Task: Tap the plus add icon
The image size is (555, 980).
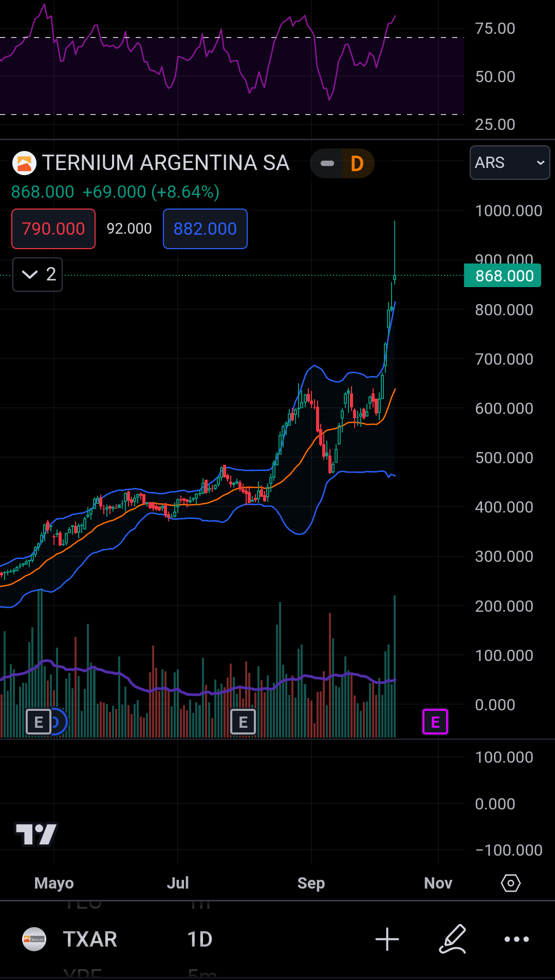Action: point(387,939)
